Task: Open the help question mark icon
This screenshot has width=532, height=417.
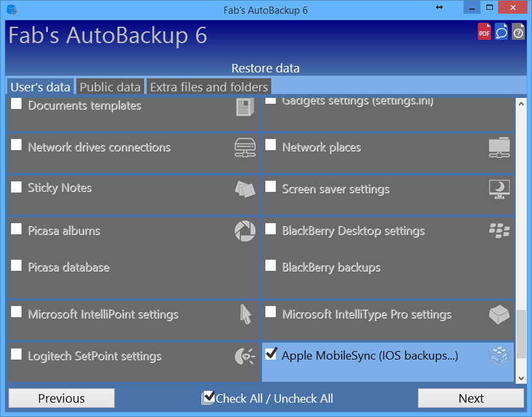Action: pos(518,31)
